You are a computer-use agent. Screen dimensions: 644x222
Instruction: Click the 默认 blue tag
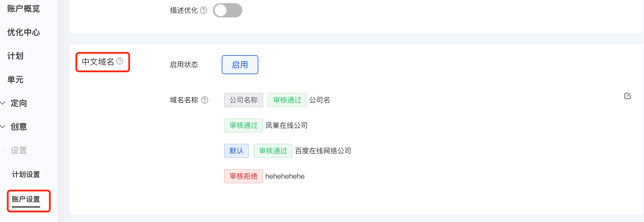236,151
